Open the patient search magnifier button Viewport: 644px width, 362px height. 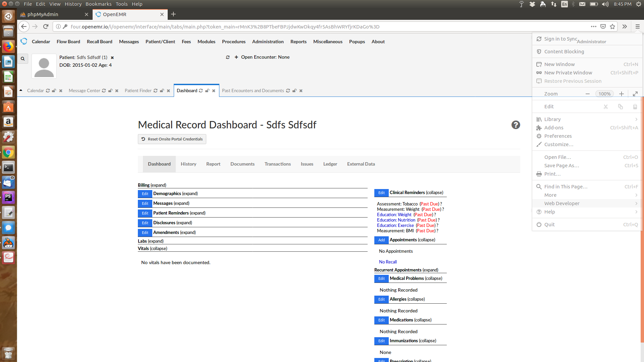pyautogui.click(x=22, y=59)
